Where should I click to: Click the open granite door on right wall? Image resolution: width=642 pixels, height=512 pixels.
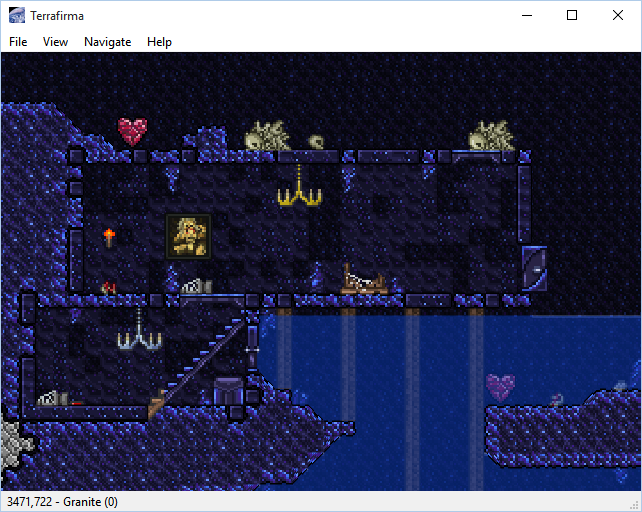[x=534, y=268]
